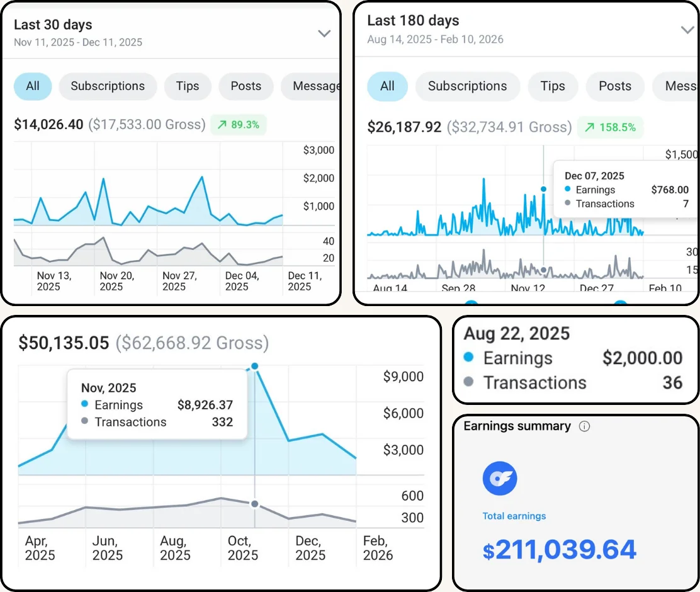Click the green 158.5% growth badge
The height and width of the screenshot is (592, 700).
click(610, 127)
